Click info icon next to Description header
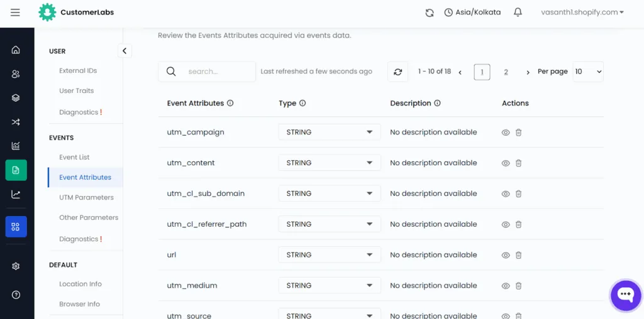This screenshot has height=319, width=644. click(438, 104)
